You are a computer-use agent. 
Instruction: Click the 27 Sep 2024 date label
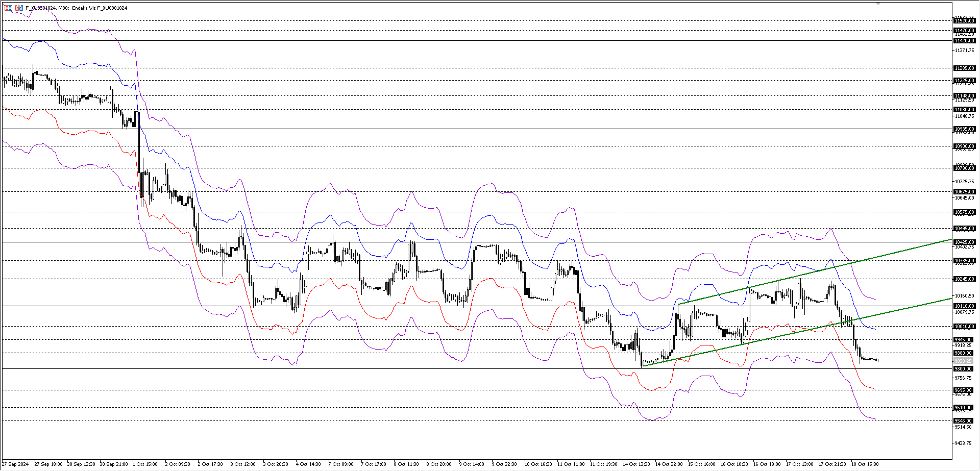pos(15,464)
